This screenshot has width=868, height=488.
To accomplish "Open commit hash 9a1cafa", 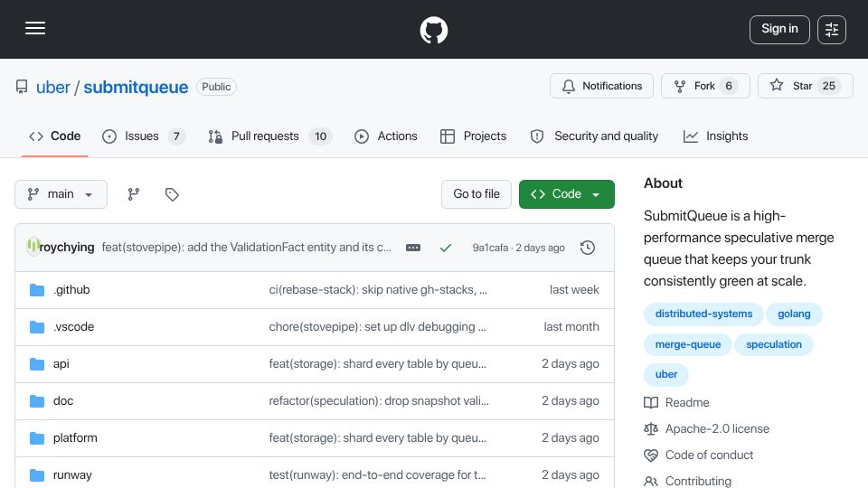I will [490, 248].
